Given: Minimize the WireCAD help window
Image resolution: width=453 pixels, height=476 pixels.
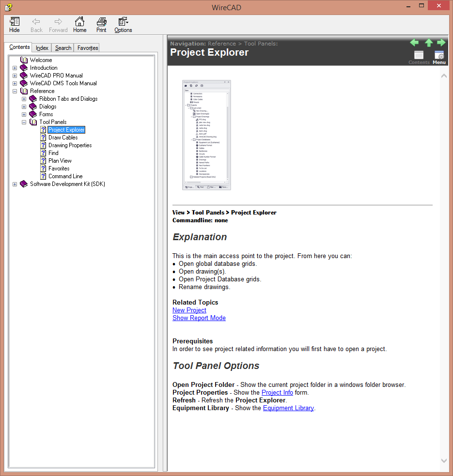Looking at the screenshot, I should [408, 6].
